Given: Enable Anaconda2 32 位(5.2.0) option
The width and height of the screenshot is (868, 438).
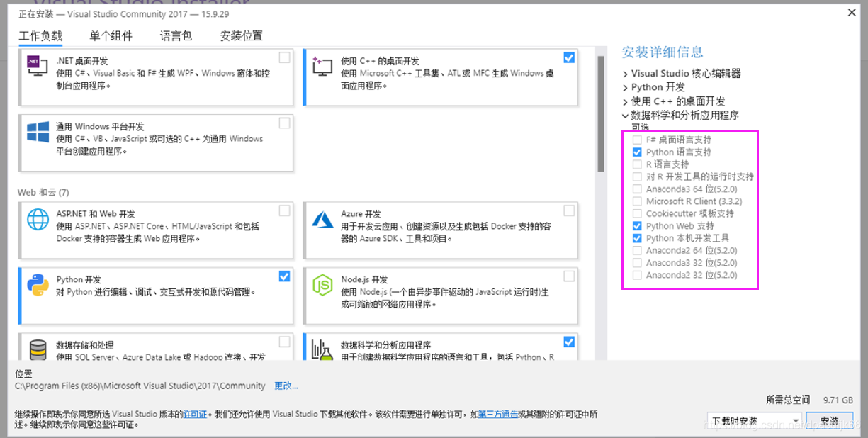Looking at the screenshot, I should [x=637, y=275].
